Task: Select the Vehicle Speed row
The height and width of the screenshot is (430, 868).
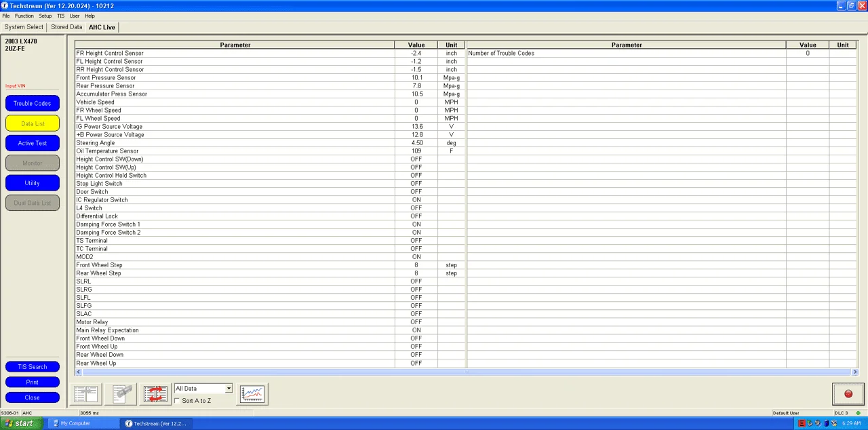Action: [x=270, y=102]
